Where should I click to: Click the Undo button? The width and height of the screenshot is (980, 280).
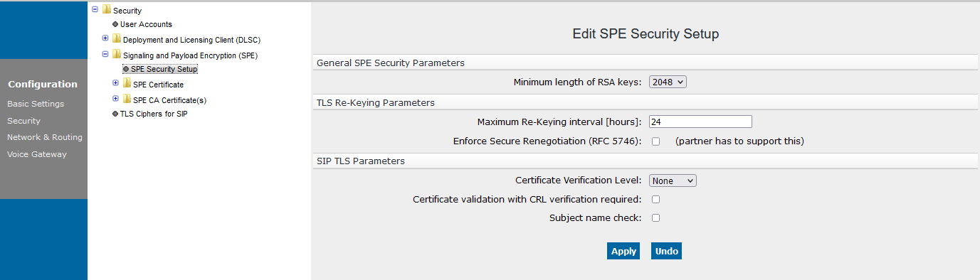pos(666,251)
